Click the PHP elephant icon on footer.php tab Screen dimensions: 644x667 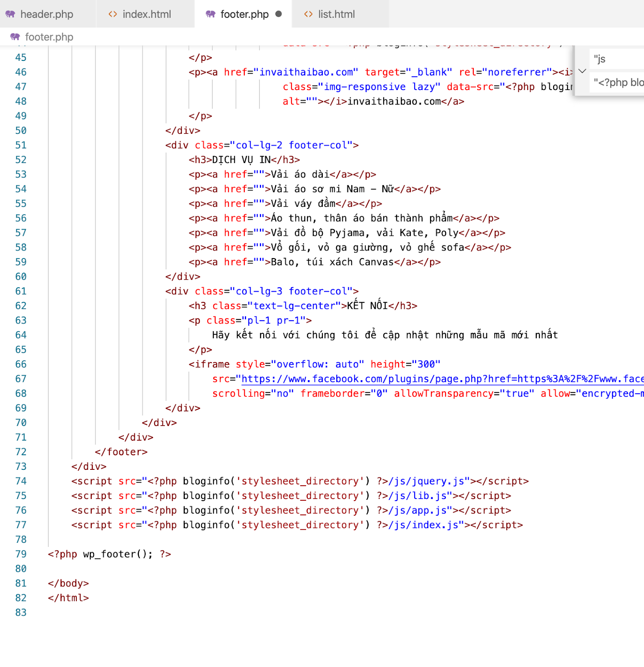[211, 14]
